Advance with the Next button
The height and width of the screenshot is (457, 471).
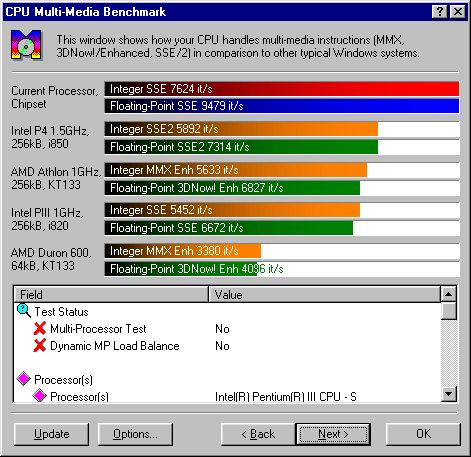click(333, 434)
